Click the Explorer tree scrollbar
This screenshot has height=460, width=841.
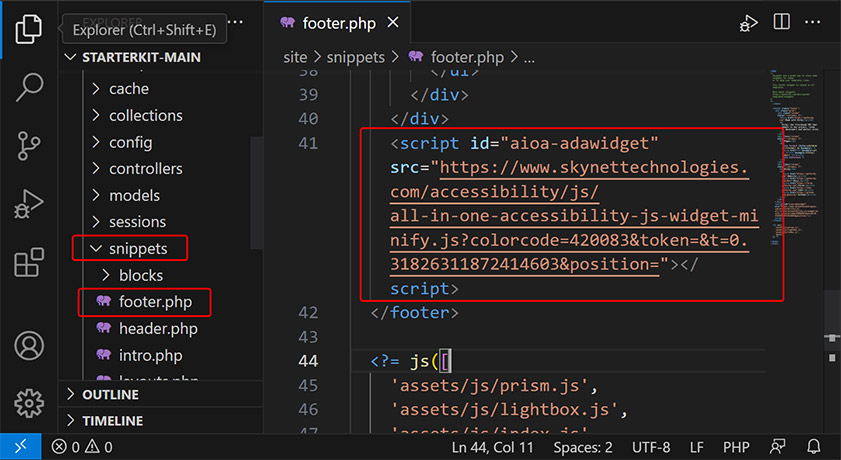[256, 193]
